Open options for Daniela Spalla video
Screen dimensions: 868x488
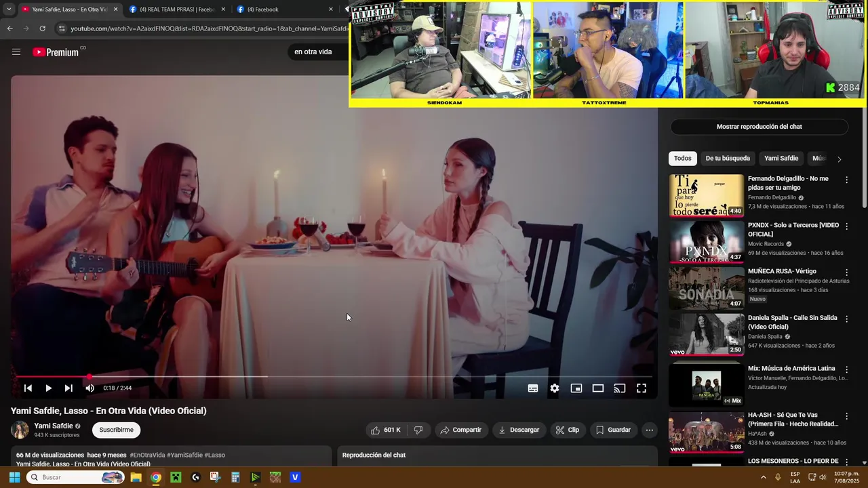[x=846, y=319]
